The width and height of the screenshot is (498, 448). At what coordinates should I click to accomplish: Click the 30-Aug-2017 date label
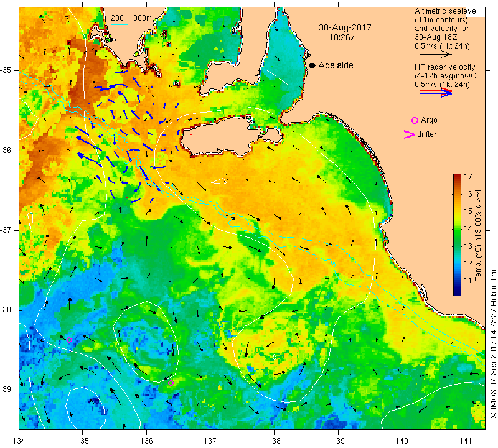pyautogui.click(x=345, y=27)
